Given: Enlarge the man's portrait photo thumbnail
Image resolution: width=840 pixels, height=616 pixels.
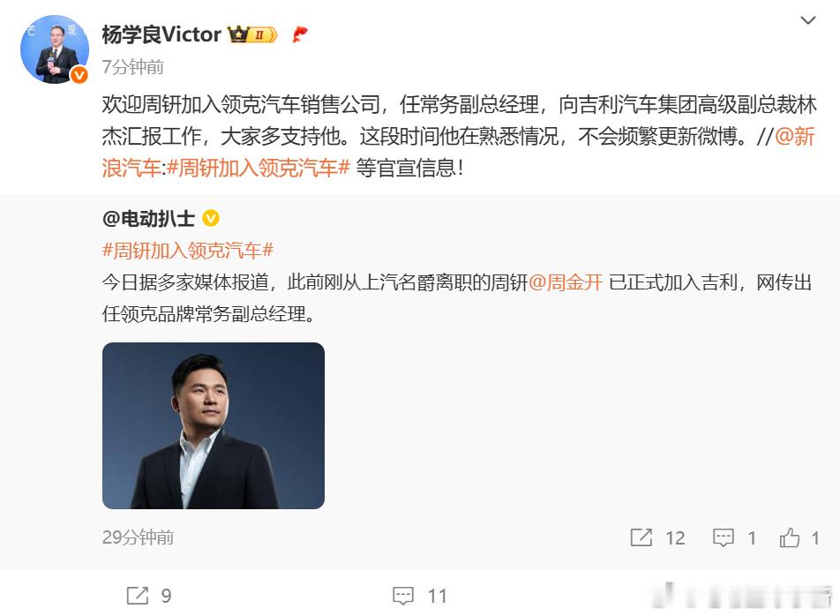Looking at the screenshot, I should pyautogui.click(x=214, y=426).
